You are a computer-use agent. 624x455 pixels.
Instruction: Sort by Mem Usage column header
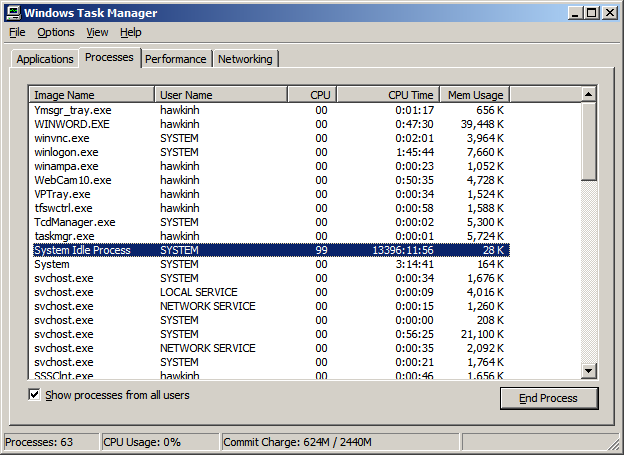474,95
